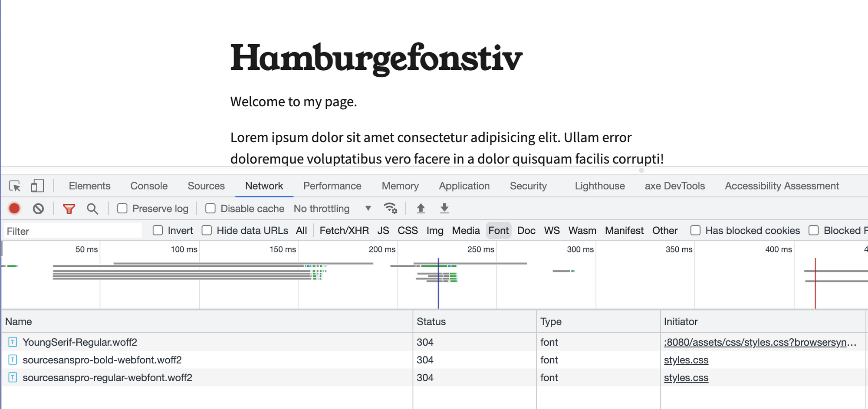Click the inspect element picker icon
This screenshot has width=868, height=409.
15,186
